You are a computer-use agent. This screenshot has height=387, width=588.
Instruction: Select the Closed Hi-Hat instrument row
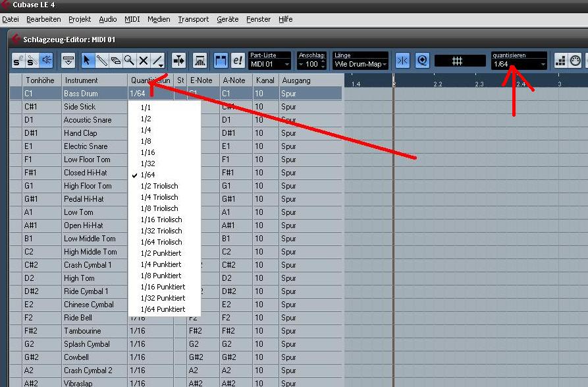click(x=95, y=173)
